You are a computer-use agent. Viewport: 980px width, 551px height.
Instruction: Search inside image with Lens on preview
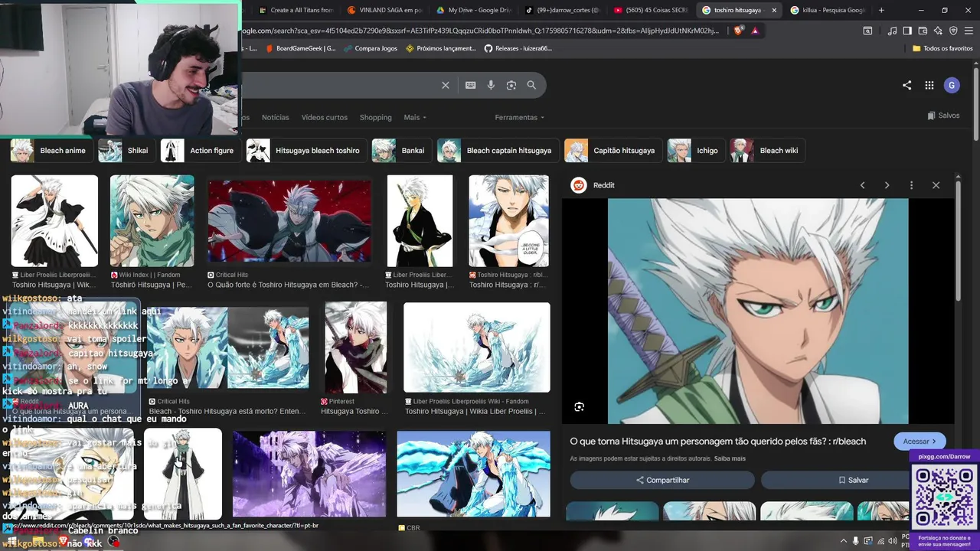[x=580, y=407]
